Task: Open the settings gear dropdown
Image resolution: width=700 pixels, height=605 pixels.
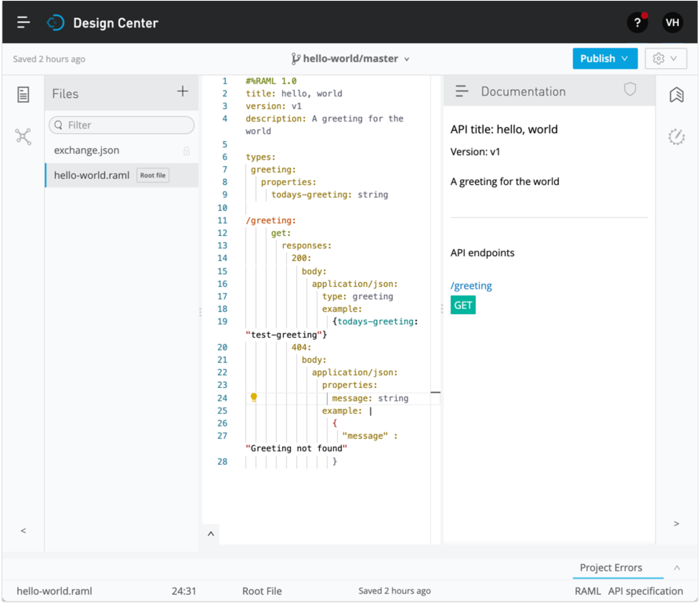Action: coord(666,59)
